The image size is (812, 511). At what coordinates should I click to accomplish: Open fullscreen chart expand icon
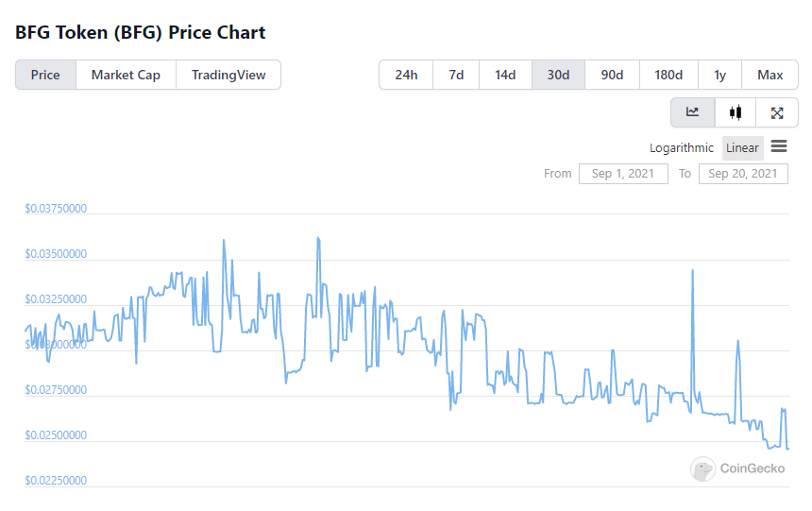click(x=777, y=112)
